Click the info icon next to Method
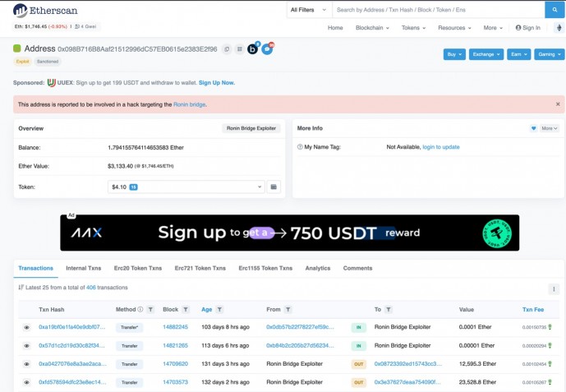This screenshot has width=566, height=392. (x=140, y=309)
